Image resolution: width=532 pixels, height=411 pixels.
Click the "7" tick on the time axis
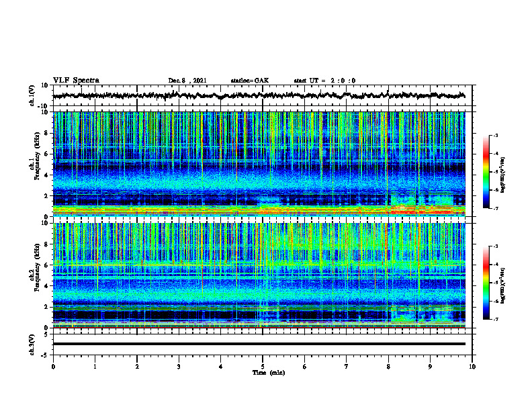pyautogui.click(x=347, y=367)
